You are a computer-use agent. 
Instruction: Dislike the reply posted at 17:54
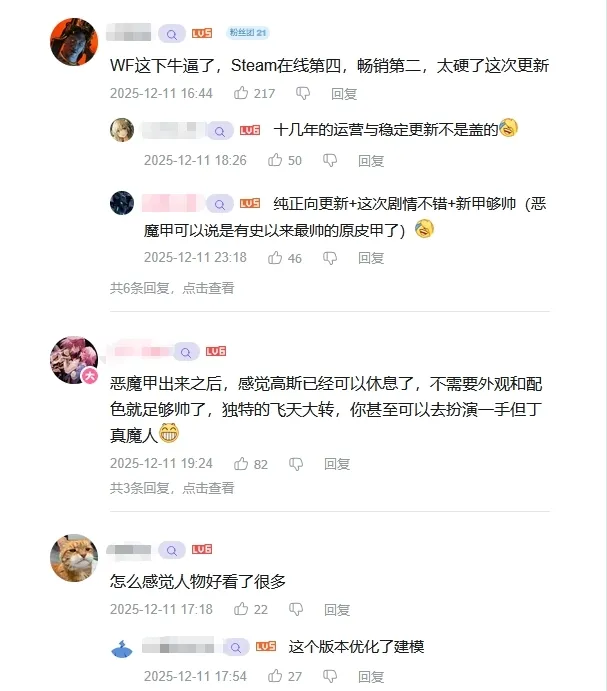click(330, 676)
